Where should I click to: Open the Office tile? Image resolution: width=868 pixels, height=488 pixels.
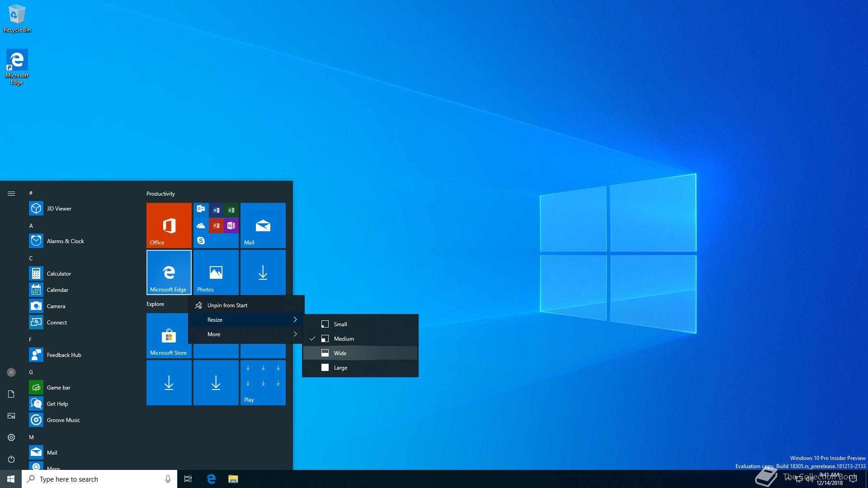[169, 225]
